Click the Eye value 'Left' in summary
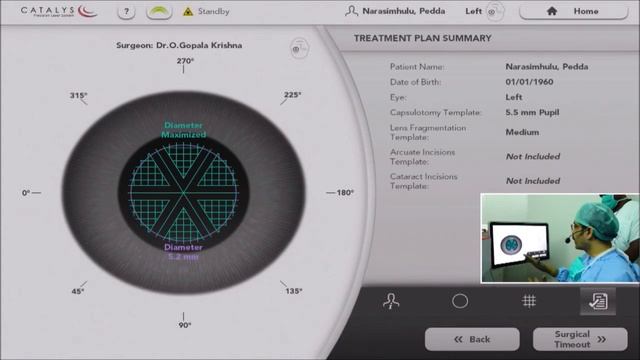 click(513, 97)
